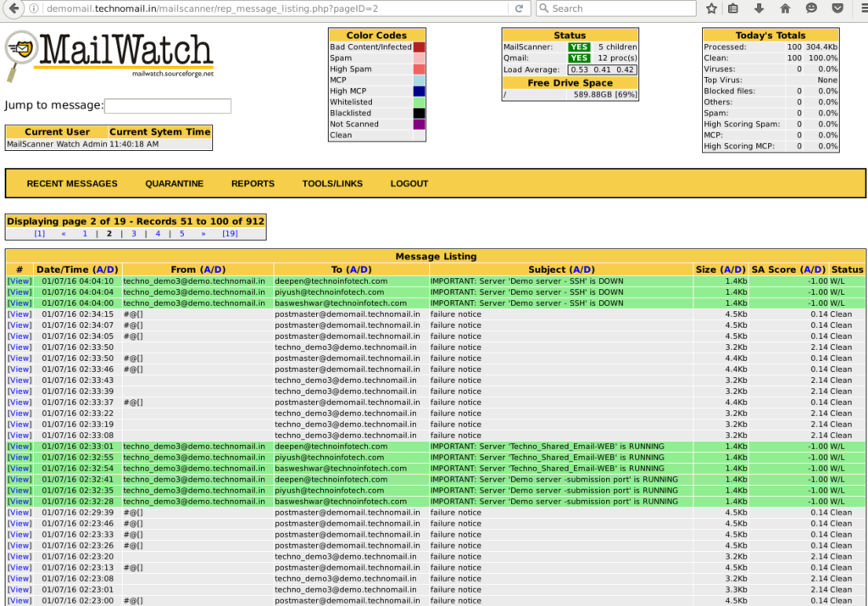View message dated 01/07/16 02:23:00

19,601
